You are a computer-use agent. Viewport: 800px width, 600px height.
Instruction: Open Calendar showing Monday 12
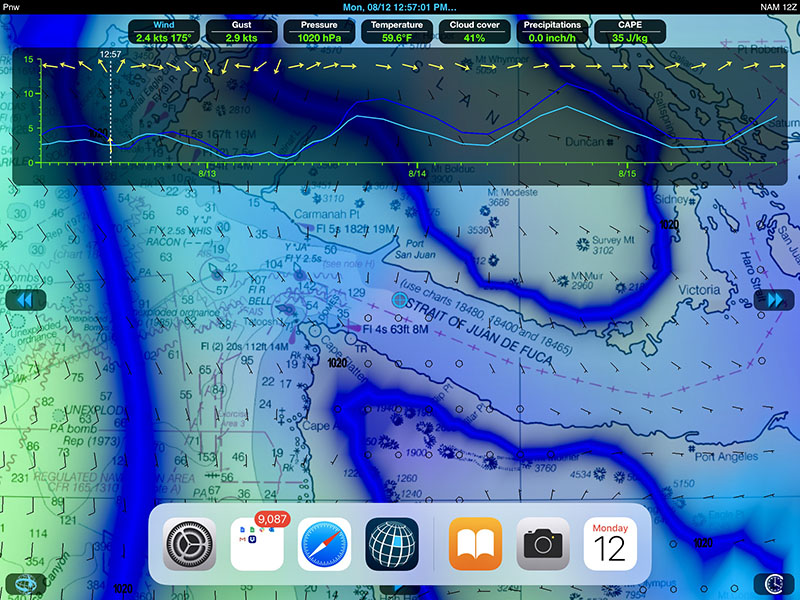pyautogui.click(x=610, y=544)
